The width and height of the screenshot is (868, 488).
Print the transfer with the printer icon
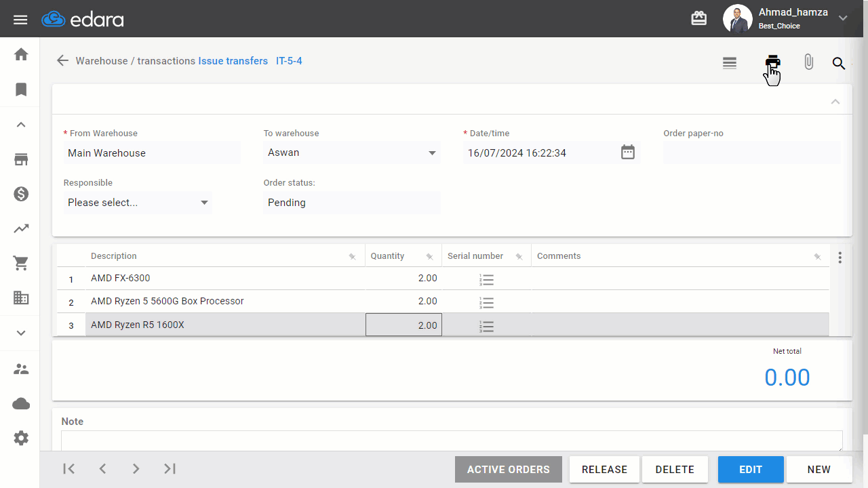[x=772, y=62]
